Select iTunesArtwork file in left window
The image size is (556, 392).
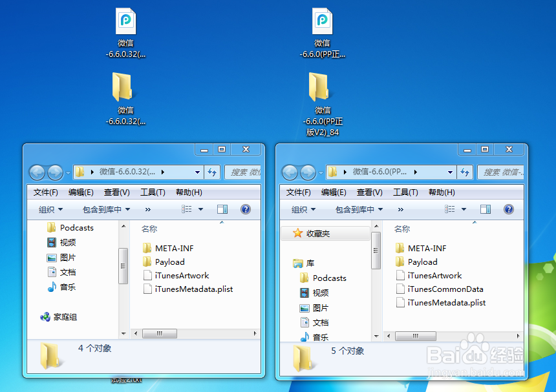pos(176,276)
